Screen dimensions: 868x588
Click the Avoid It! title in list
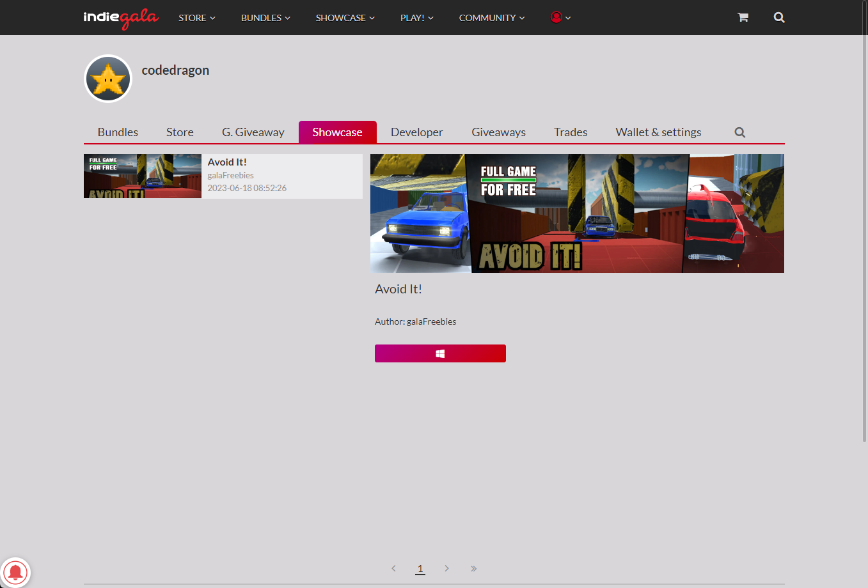pos(227,162)
